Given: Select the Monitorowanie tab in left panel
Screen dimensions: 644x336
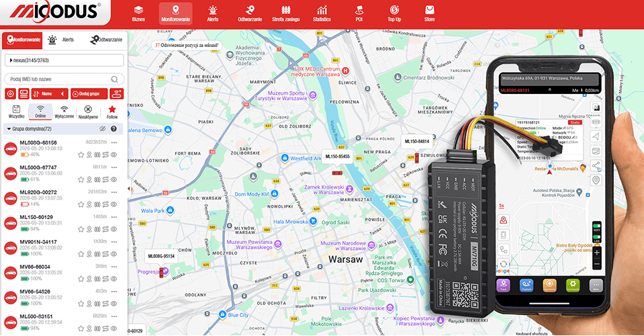Looking at the screenshot, I should [23, 40].
